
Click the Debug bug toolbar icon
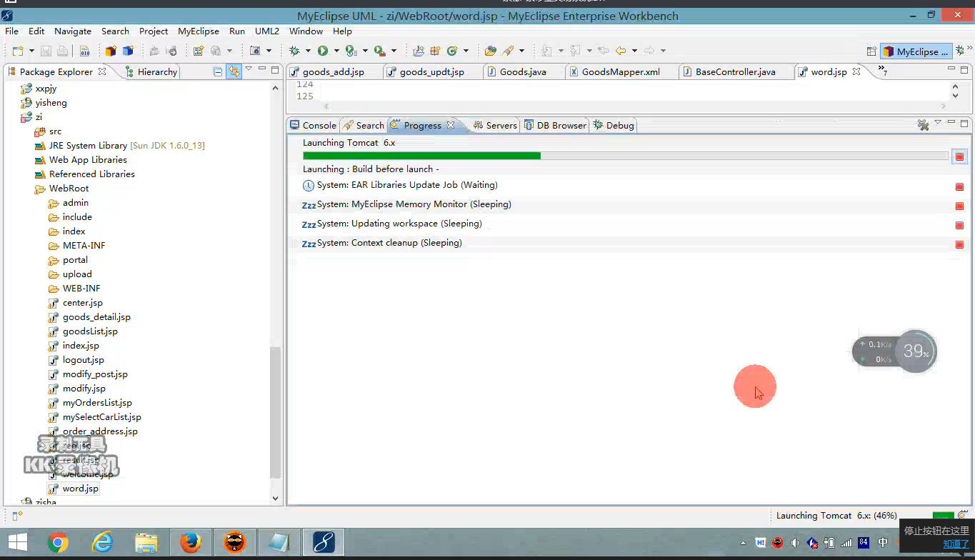[294, 51]
